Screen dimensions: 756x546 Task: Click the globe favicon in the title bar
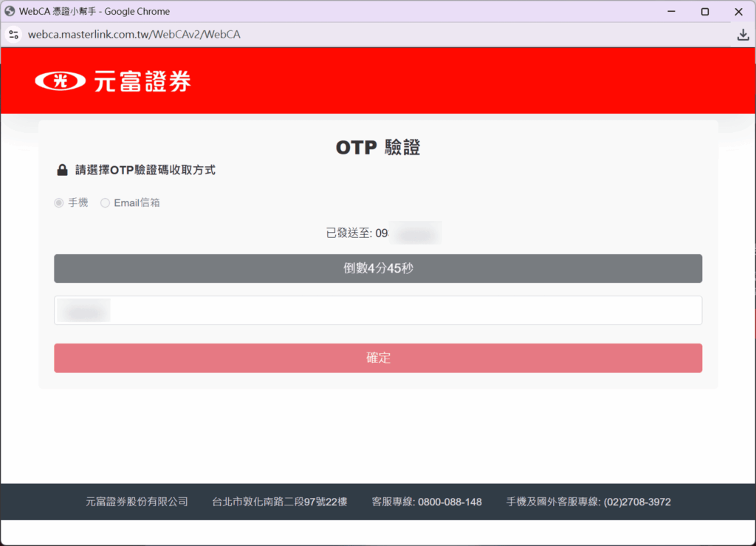point(10,11)
